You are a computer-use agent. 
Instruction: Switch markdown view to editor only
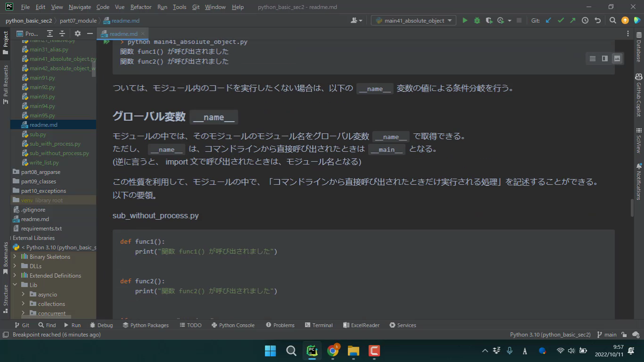(x=592, y=58)
